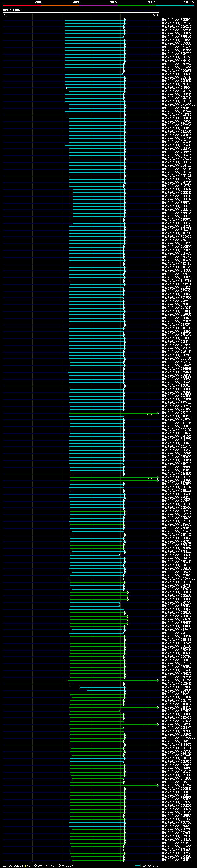Open hit UniRef100_A9PIR4

click(177, 61)
